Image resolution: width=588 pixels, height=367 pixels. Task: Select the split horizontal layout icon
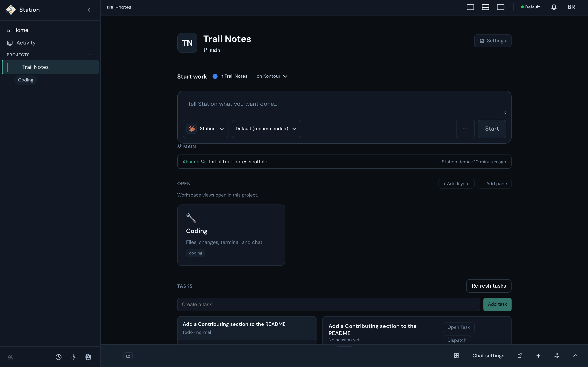click(485, 7)
